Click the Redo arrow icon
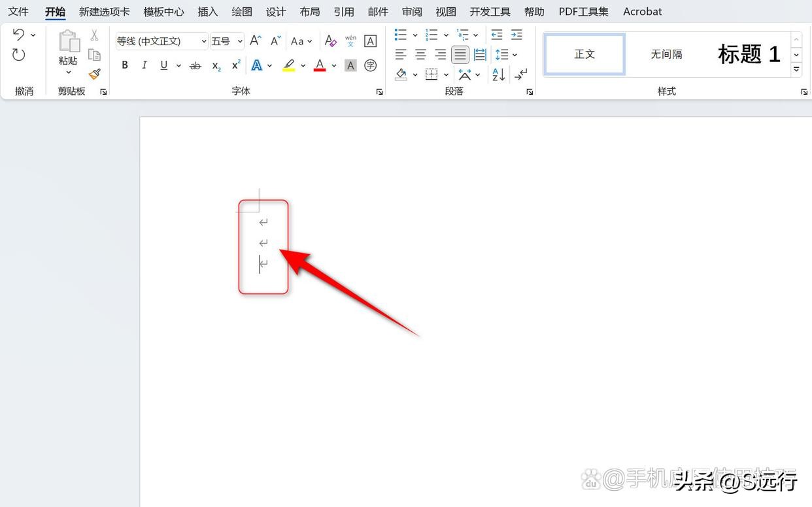 18,55
